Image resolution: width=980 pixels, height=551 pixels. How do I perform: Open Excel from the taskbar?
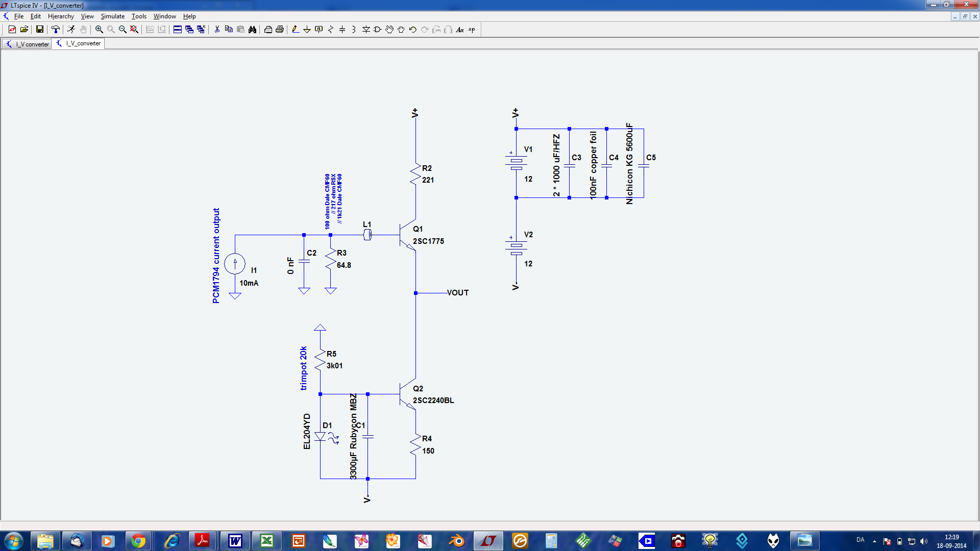[x=266, y=541]
